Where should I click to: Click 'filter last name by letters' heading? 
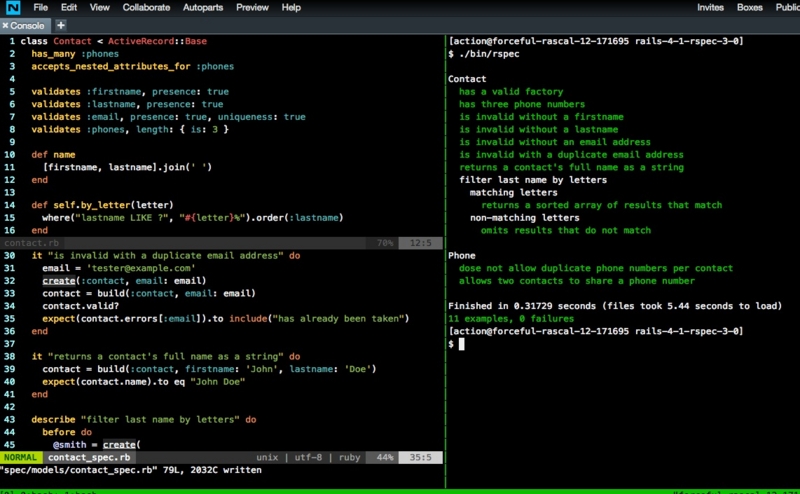tap(533, 180)
